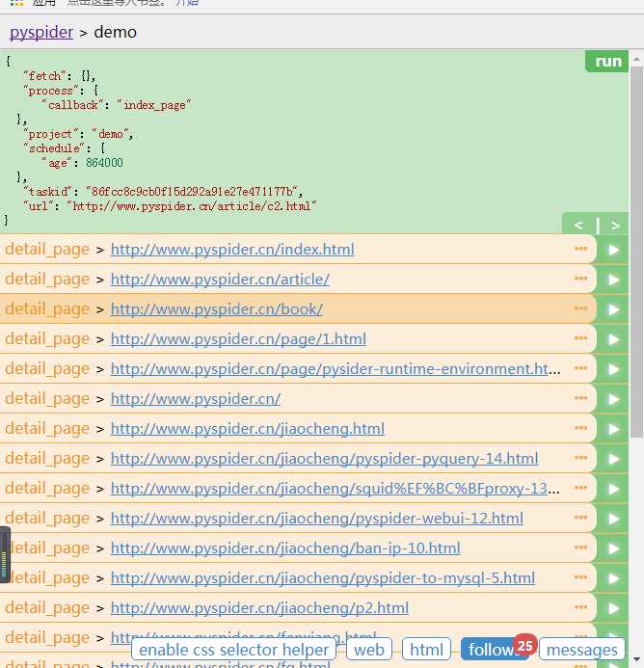Click the vertical scrollbar thumb

(x=636, y=252)
